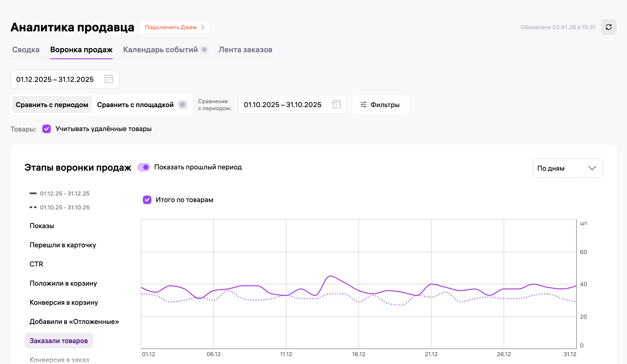This screenshot has height=364, width=627.
Task: Switch to the Сводка tab
Action: point(26,50)
